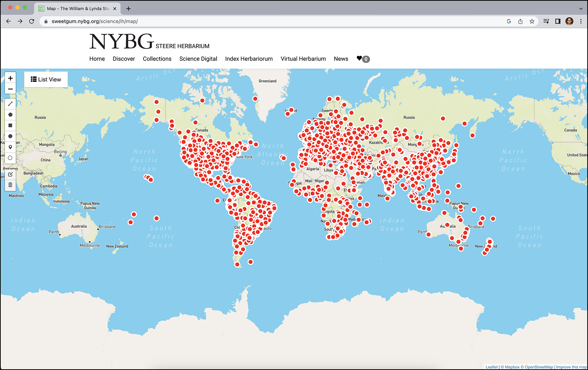This screenshot has height=370, width=588.
Task: Zoom in on the map
Action: pos(10,78)
